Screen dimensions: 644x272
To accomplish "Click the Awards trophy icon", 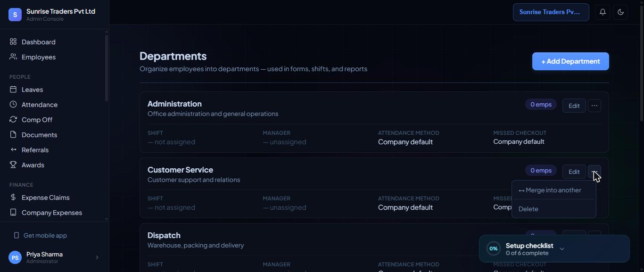I will tap(13, 165).
